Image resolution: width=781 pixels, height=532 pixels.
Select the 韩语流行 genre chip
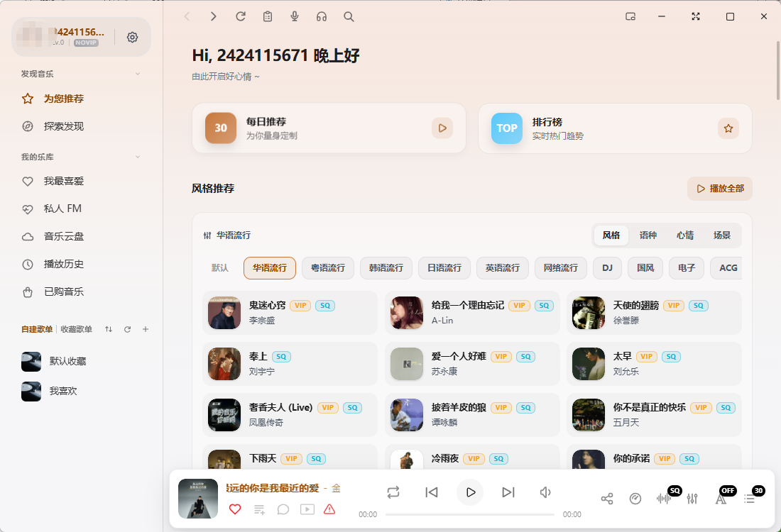386,267
